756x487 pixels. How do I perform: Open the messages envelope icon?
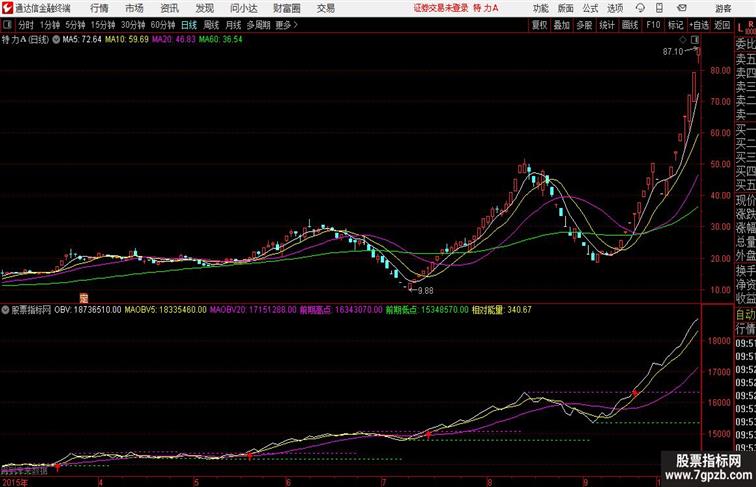click(682, 8)
